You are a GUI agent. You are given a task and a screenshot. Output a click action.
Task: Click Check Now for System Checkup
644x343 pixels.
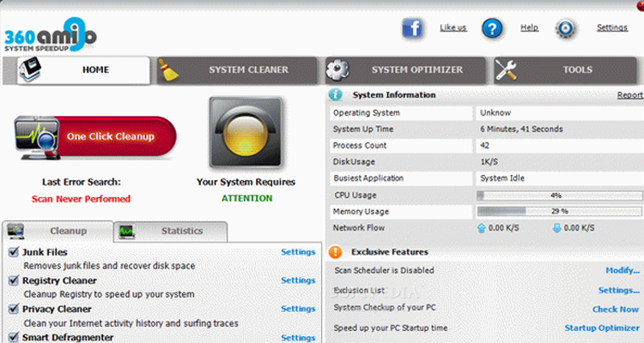point(616,310)
